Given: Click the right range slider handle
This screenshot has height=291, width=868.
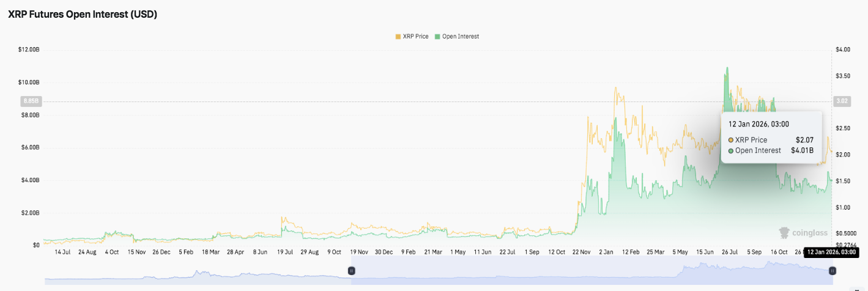Looking at the screenshot, I should point(832,270).
